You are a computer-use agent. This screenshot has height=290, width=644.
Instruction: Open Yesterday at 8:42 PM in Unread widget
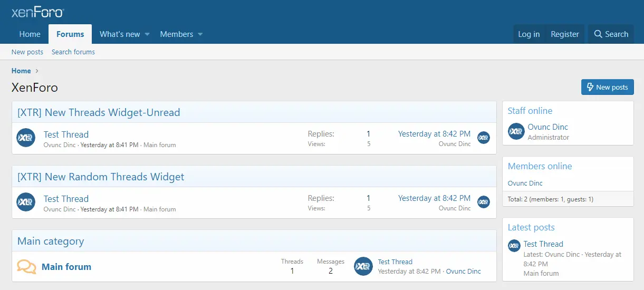(x=434, y=134)
